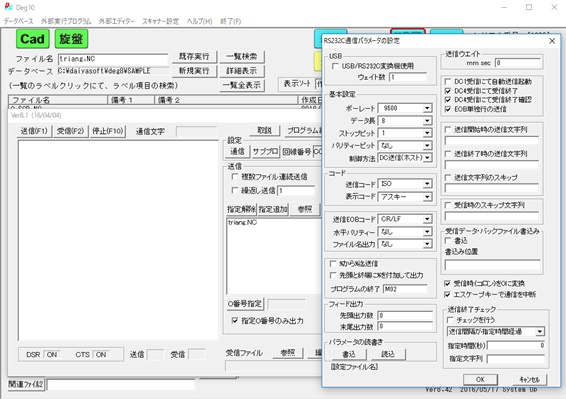The width and height of the screenshot is (566, 399).
Task: Uncheck 指定O番号のみ出力 checkbox
Action: [235, 321]
